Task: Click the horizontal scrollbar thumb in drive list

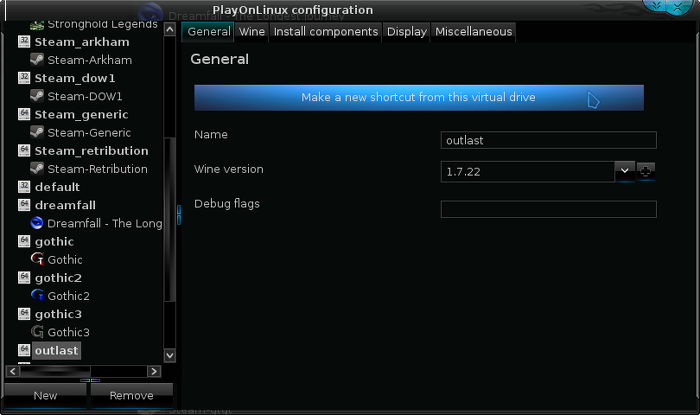Action: click(55, 371)
